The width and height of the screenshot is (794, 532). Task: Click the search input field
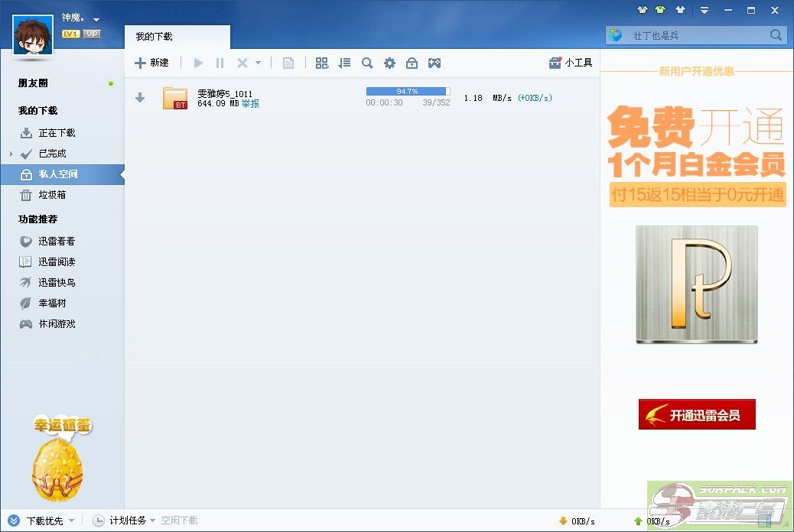(696, 35)
